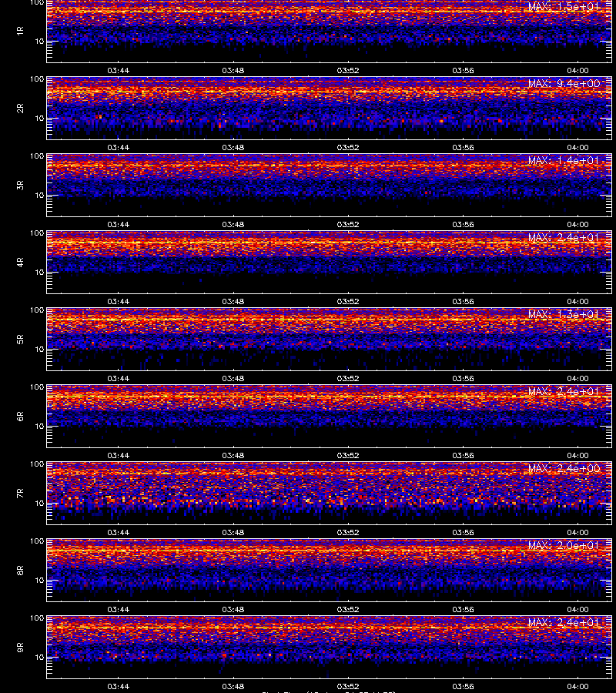The width and height of the screenshot is (616, 693).
Task: Click the 100 y-axis value of panel 2R
Action: click(37, 79)
